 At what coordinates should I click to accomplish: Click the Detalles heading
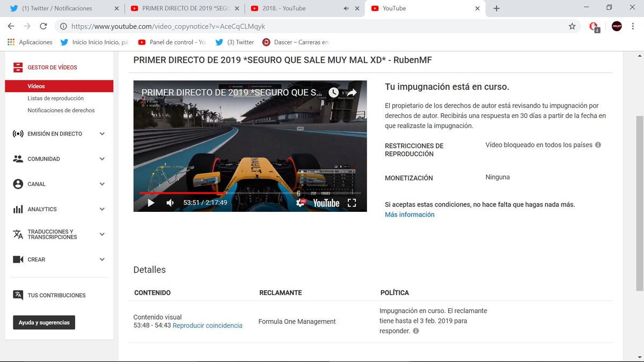(x=149, y=270)
